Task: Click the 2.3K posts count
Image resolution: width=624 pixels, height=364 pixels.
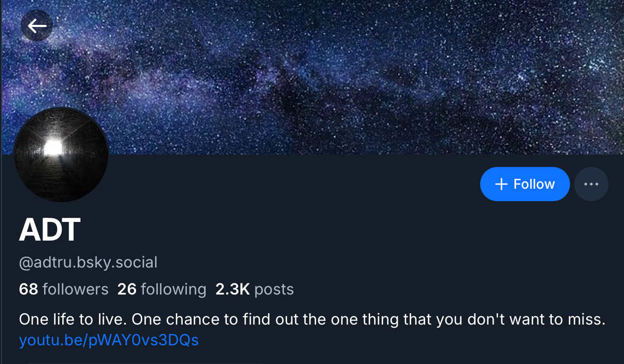Action: pyautogui.click(x=254, y=289)
